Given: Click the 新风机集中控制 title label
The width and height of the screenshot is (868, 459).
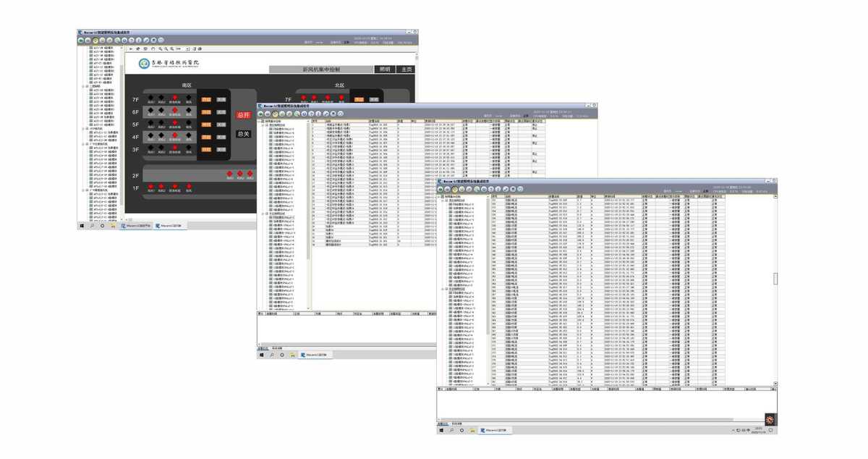Looking at the screenshot, I should [321, 70].
